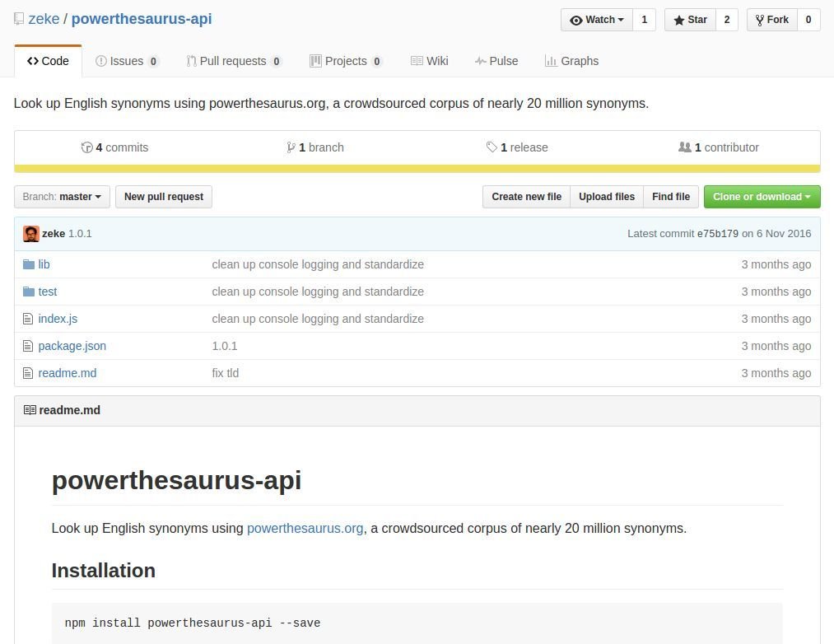Open the Branch: master dropdown

pos(62,197)
